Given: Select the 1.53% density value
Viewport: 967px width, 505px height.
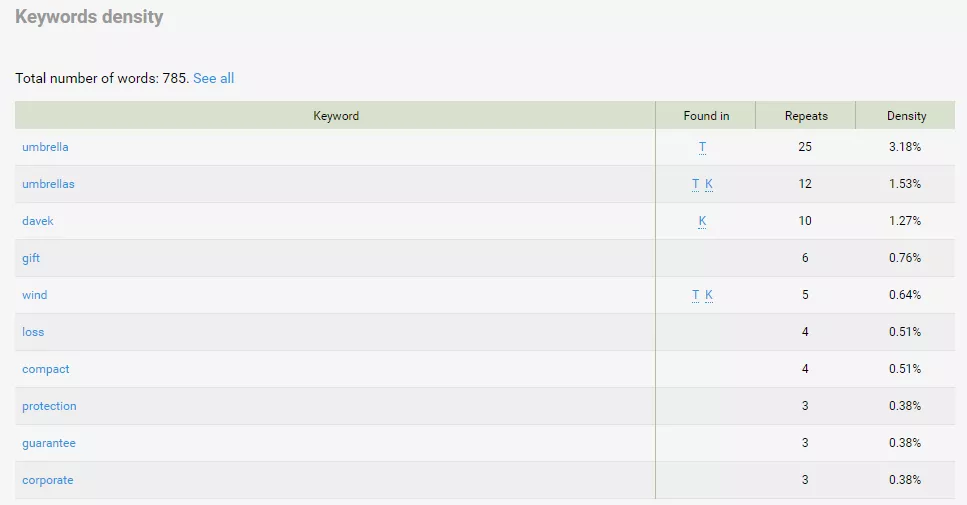Looking at the screenshot, I should coord(905,184).
